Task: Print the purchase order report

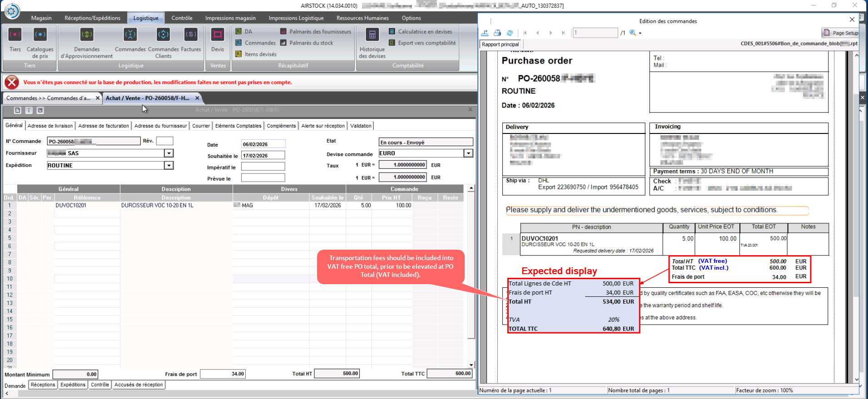Action: coord(497,33)
